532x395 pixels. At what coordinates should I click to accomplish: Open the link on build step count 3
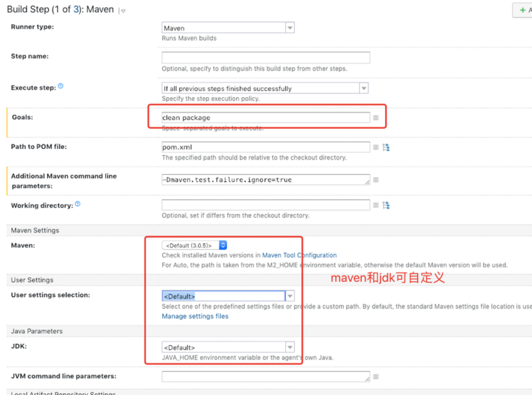point(76,9)
